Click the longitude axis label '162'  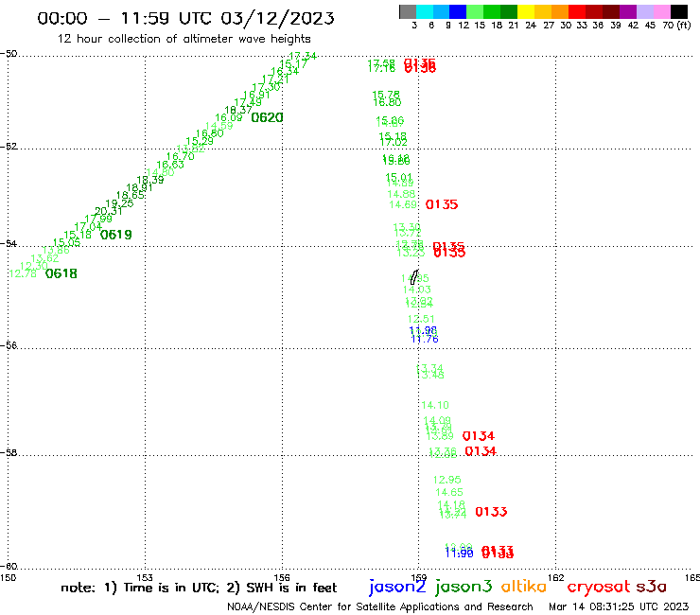[x=556, y=577]
